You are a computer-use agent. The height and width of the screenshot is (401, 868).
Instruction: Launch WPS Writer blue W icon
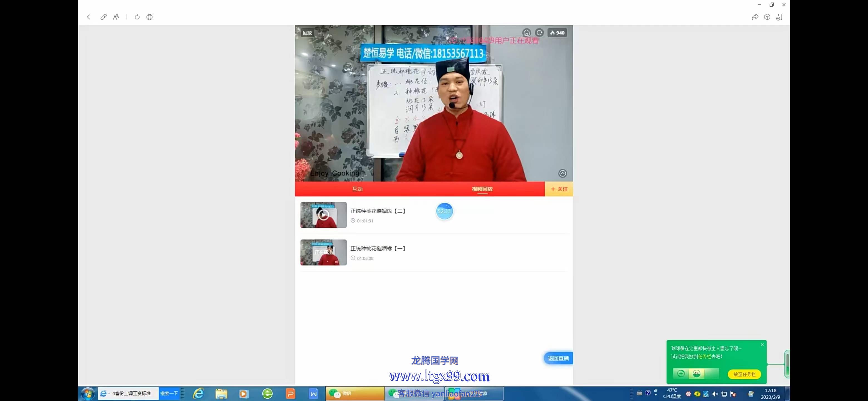point(313,393)
